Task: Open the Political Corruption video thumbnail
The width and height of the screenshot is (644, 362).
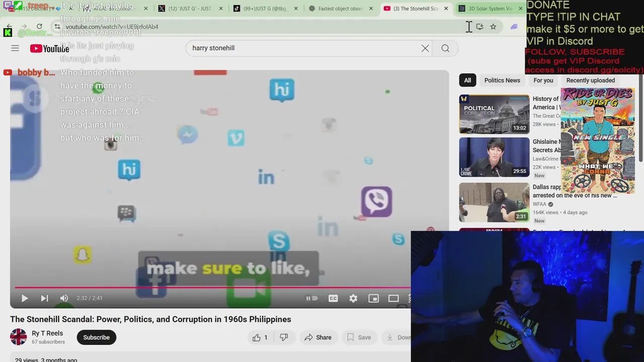Action: 494,114
